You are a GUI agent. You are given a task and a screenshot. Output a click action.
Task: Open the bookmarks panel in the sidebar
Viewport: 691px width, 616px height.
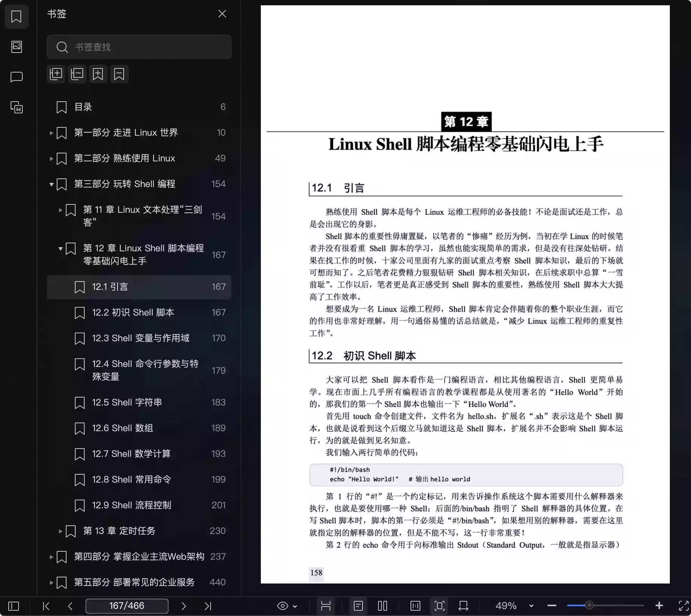point(17,17)
